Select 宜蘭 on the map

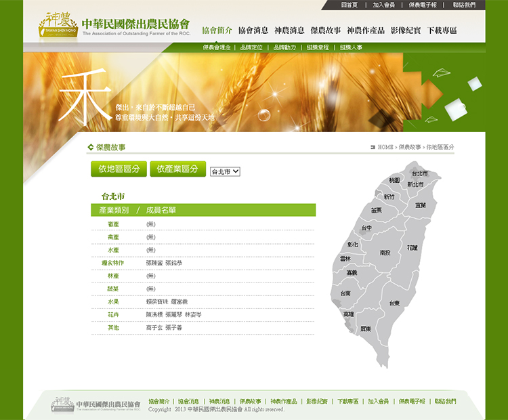tap(421, 205)
